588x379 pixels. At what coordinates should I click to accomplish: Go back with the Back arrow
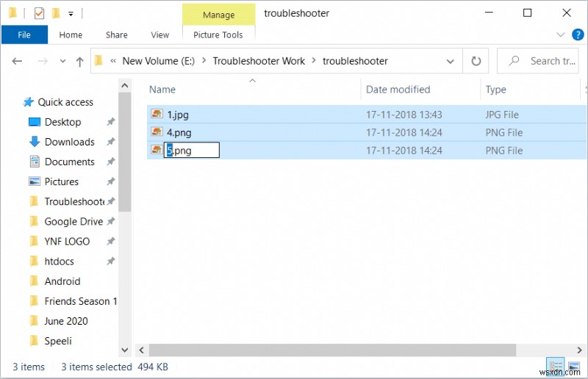point(17,61)
